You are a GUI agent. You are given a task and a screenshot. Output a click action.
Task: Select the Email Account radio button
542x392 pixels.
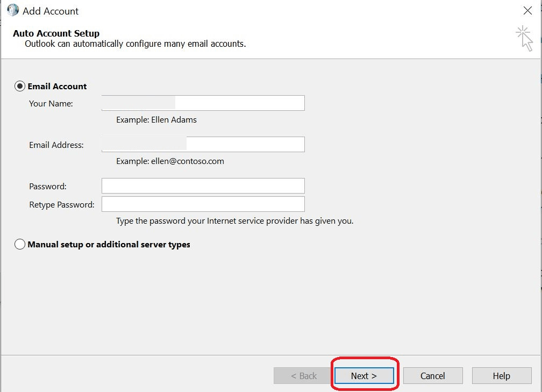[x=19, y=85]
